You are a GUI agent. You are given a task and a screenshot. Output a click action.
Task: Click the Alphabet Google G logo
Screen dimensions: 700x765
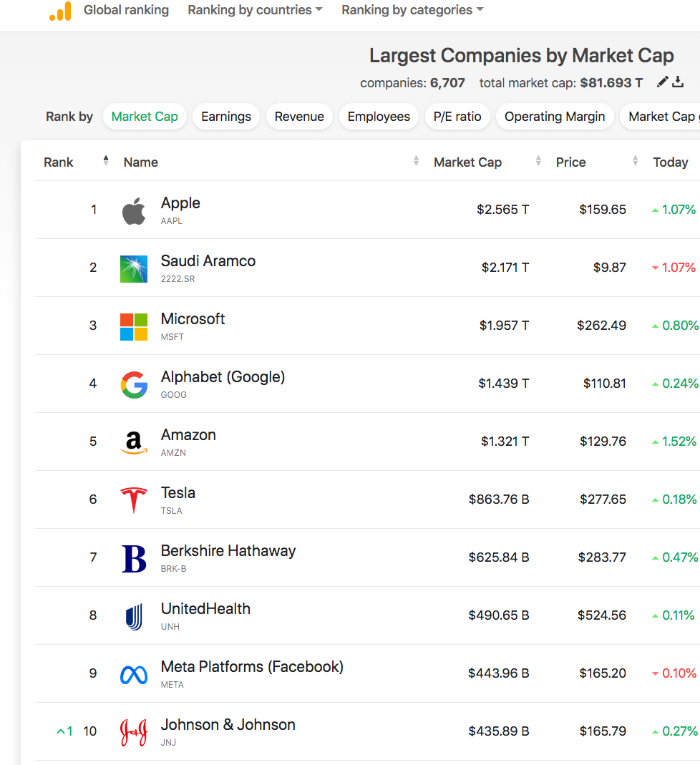pos(134,385)
